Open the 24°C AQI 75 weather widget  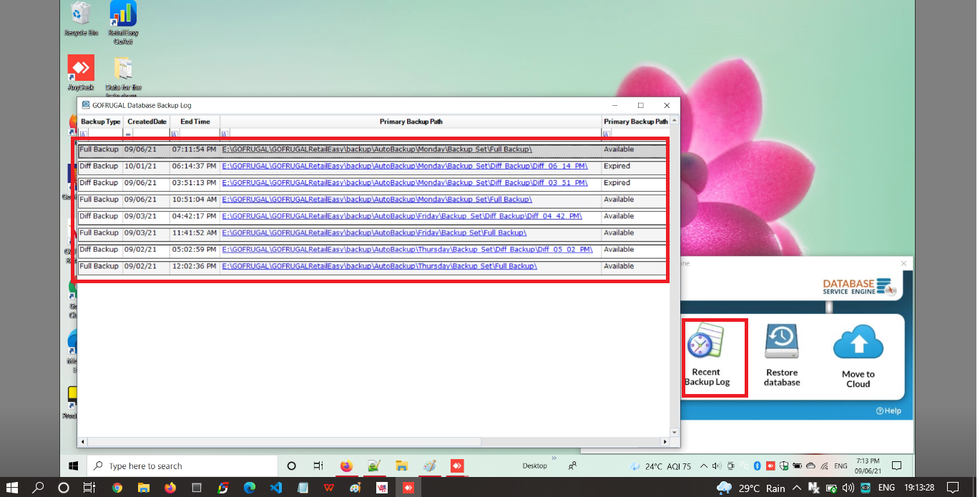point(660,466)
